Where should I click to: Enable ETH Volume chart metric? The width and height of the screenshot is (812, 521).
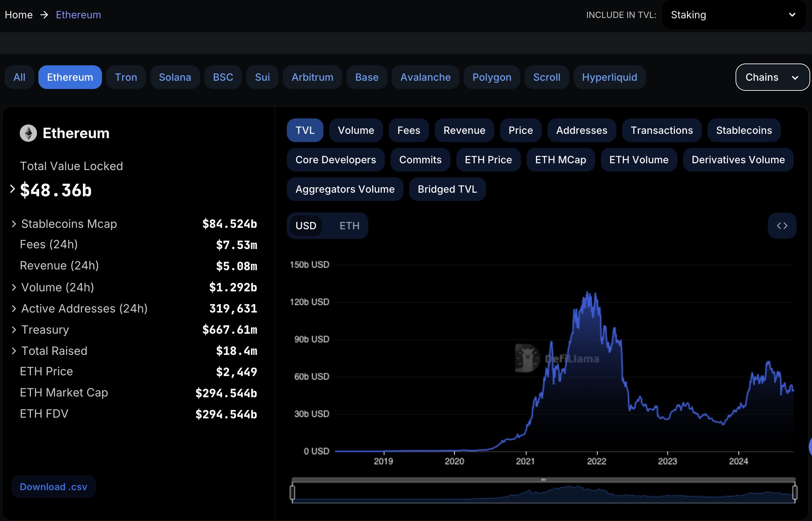coord(639,160)
